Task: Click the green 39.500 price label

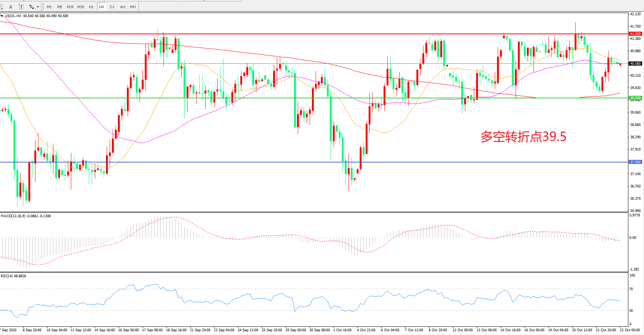Action: point(635,98)
